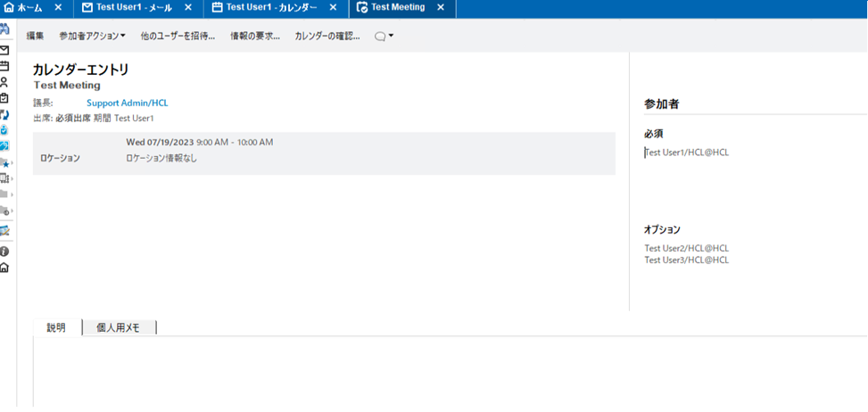The height and width of the screenshot is (412, 868).
Task: Open the 説明 tab
Action: 57,327
